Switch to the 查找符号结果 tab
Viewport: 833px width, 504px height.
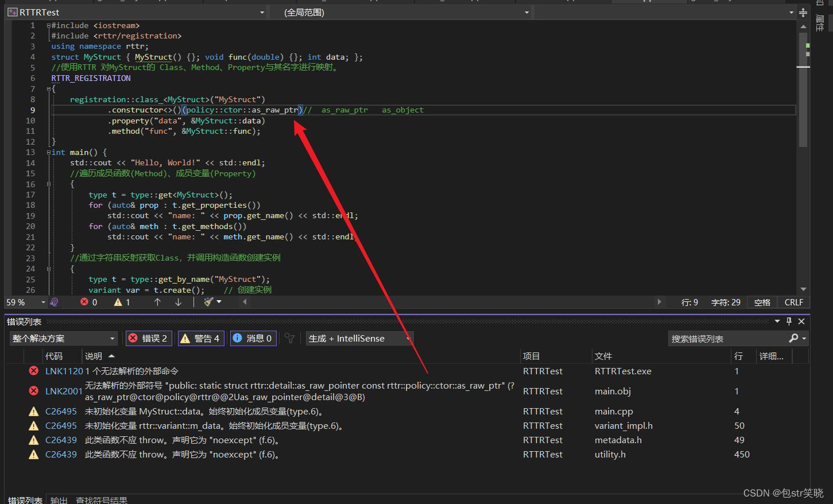point(101,500)
